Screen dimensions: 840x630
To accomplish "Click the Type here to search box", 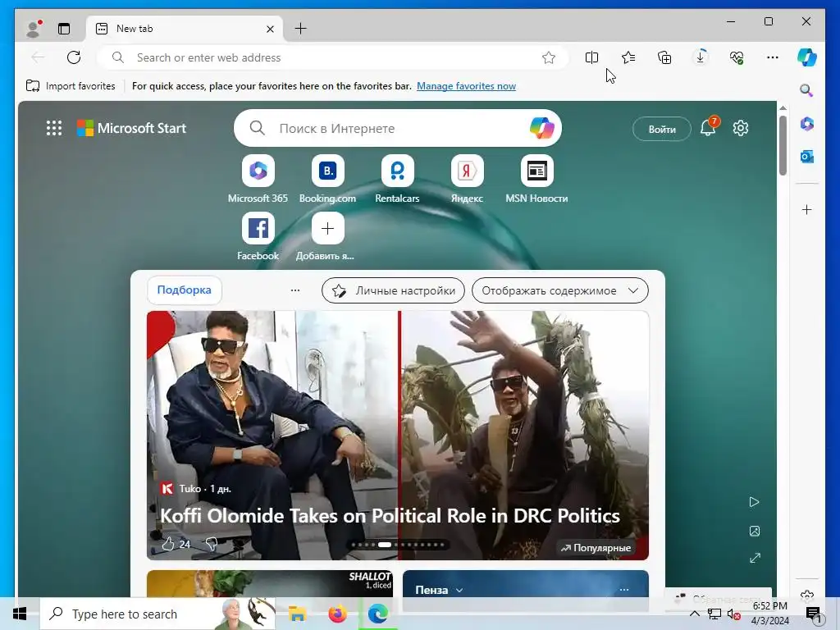I will coord(158,614).
